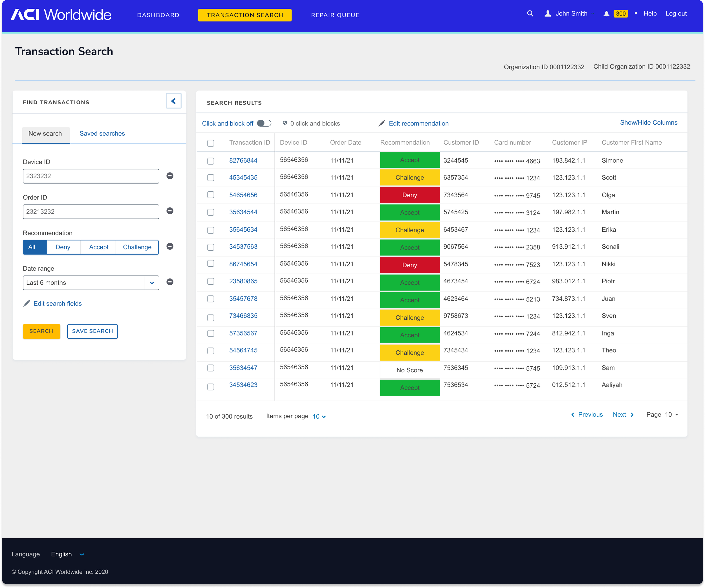Collapse the Find Transactions panel arrow

tap(173, 101)
